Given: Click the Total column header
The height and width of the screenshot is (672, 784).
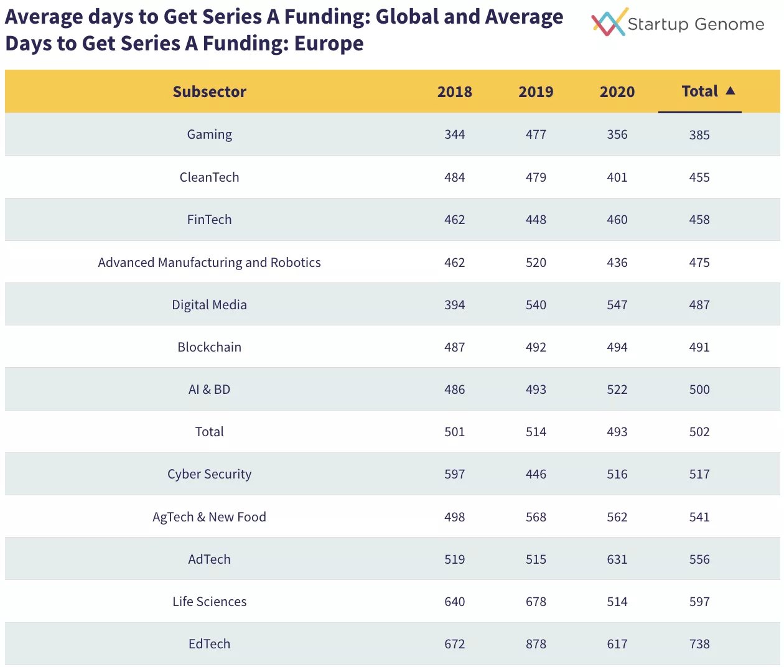Looking at the screenshot, I should [699, 91].
